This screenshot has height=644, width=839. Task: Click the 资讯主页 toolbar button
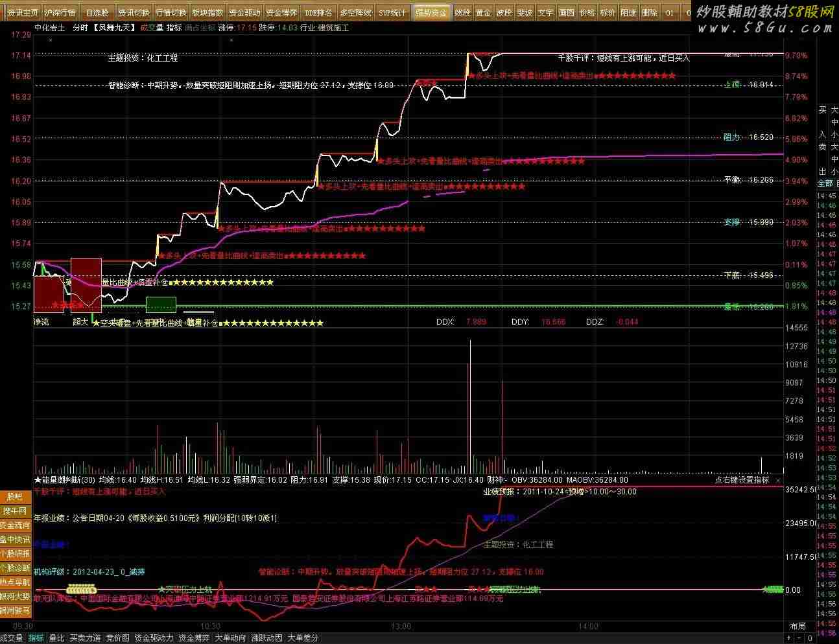(23, 12)
